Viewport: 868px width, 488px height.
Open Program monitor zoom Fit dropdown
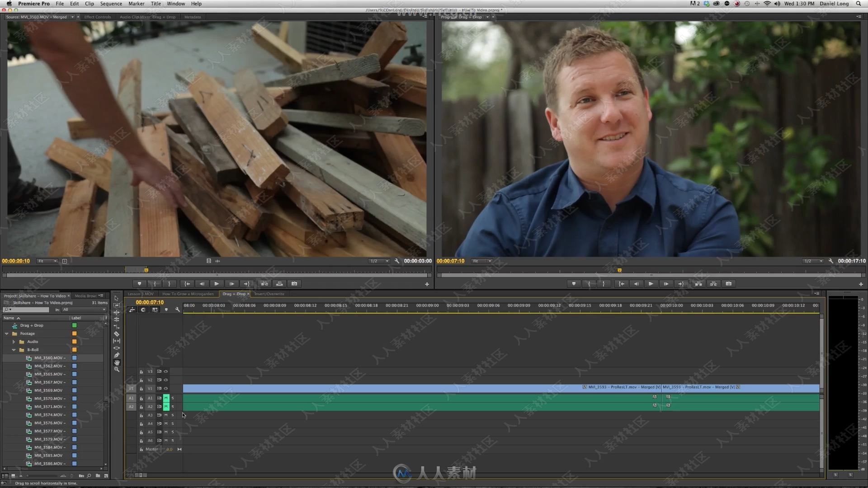click(x=482, y=261)
